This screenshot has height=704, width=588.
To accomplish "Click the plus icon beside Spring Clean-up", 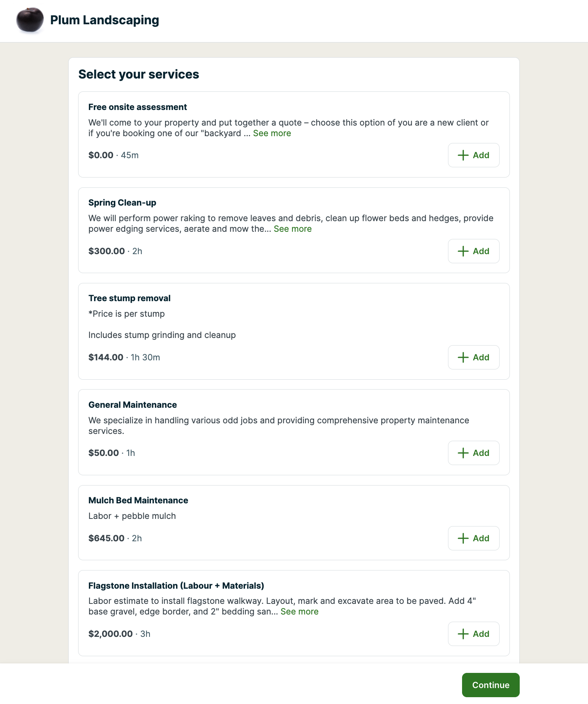I will click(463, 251).
